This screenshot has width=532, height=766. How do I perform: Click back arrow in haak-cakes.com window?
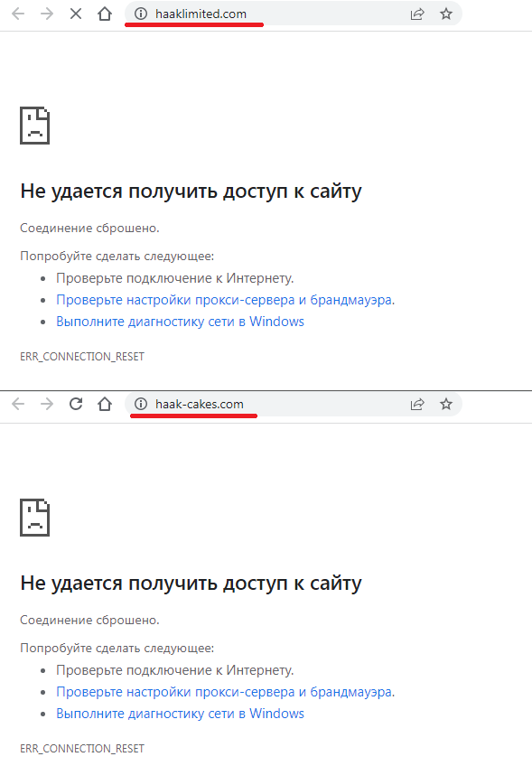[x=18, y=404]
